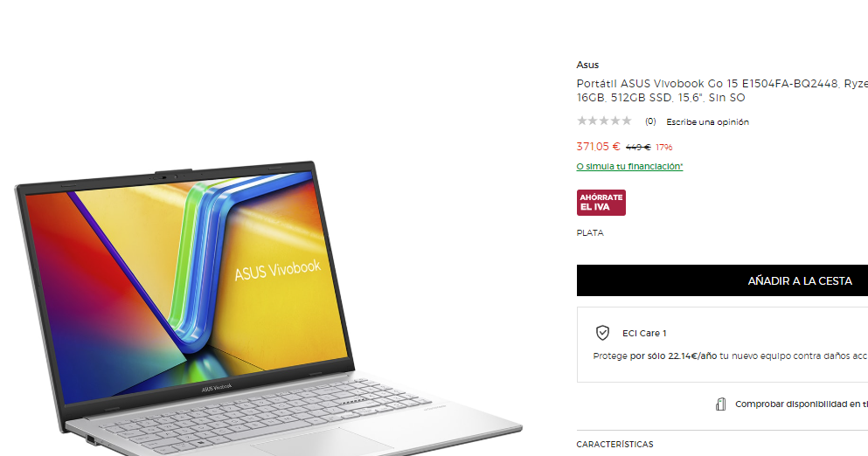Click the store availability icon

pos(721,404)
